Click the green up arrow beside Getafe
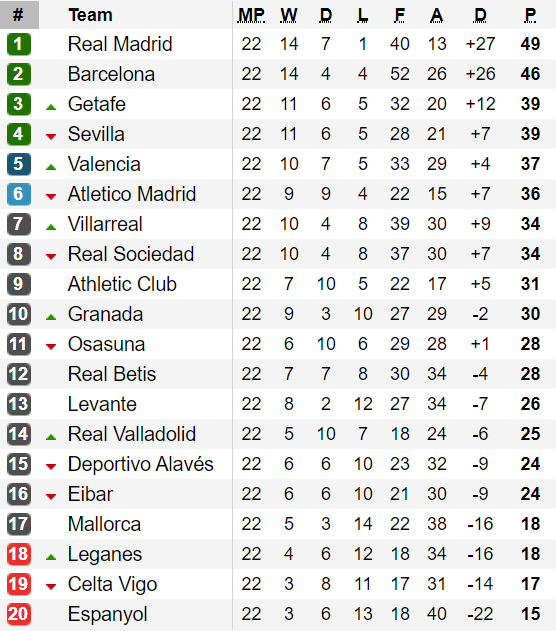The image size is (556, 631). point(51,107)
